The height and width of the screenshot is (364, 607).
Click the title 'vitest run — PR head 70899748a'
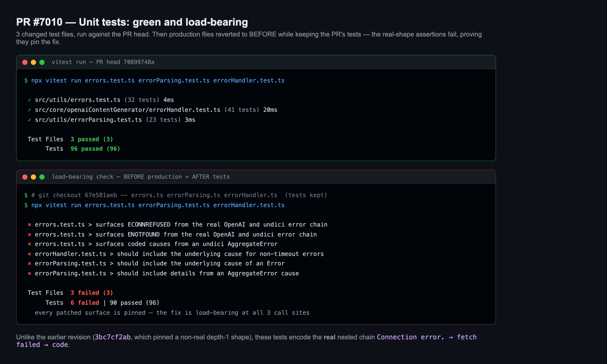(103, 62)
